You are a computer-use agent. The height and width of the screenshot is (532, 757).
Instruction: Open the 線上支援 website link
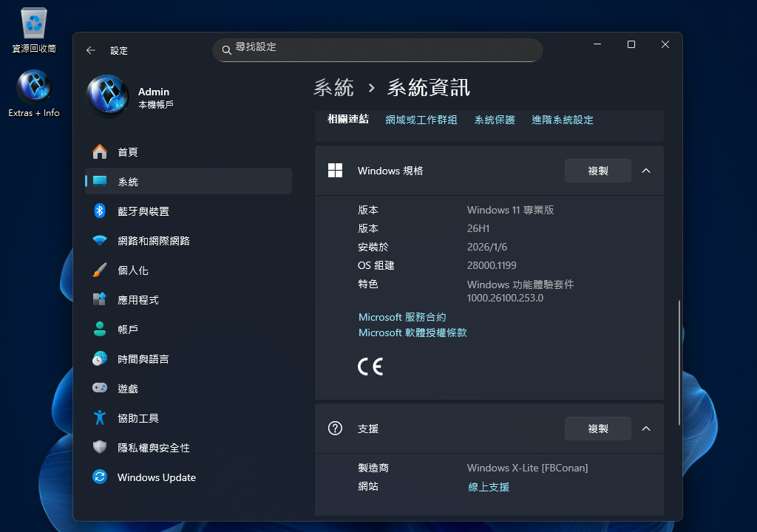(x=489, y=487)
